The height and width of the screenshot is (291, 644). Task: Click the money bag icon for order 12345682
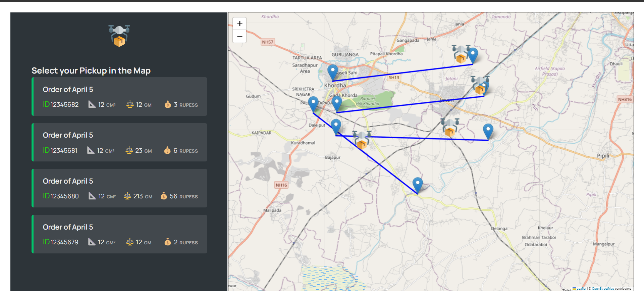[168, 104]
